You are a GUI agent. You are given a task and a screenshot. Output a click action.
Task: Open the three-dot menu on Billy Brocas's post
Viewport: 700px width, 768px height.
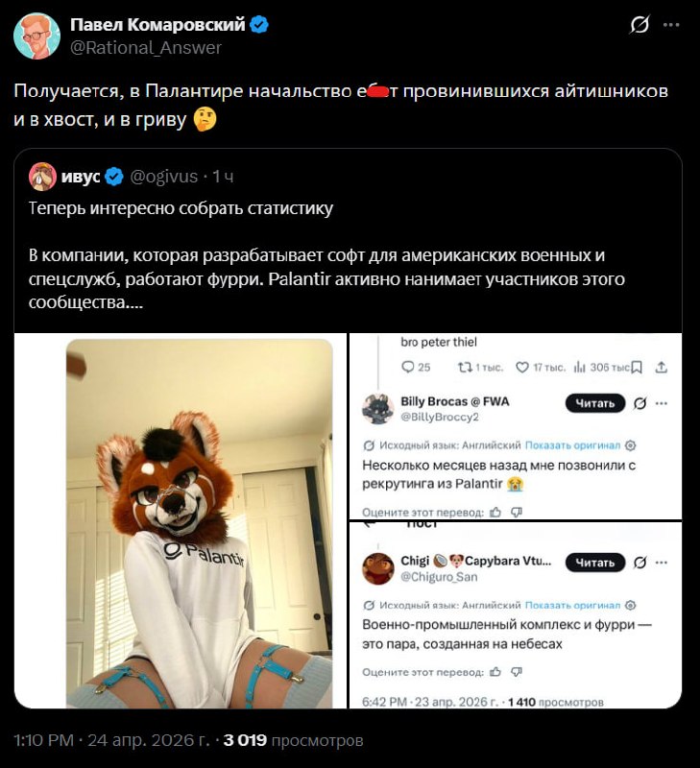tap(662, 403)
